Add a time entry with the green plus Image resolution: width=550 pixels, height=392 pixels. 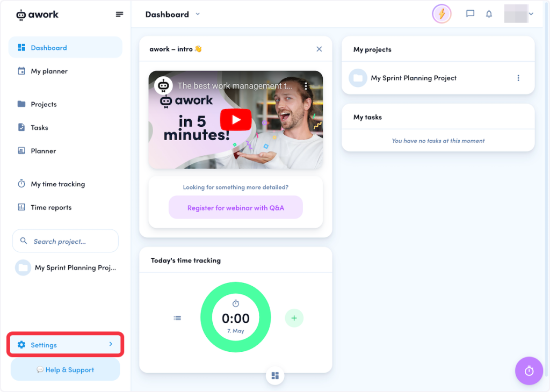294,318
